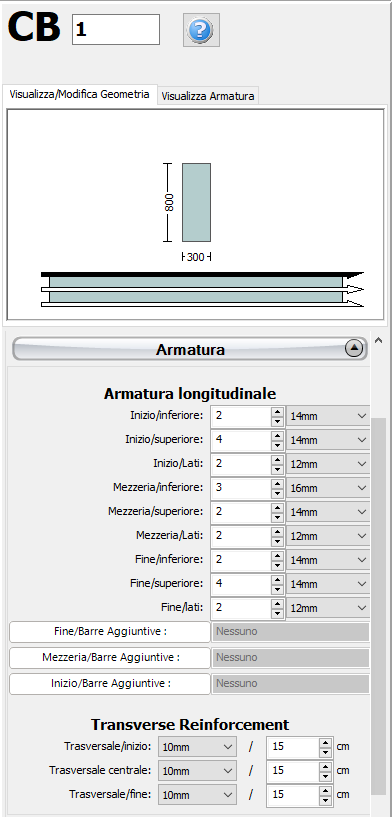
Task: Open Fine/lati diameter dropdown showing 12mm
Action: (x=328, y=608)
